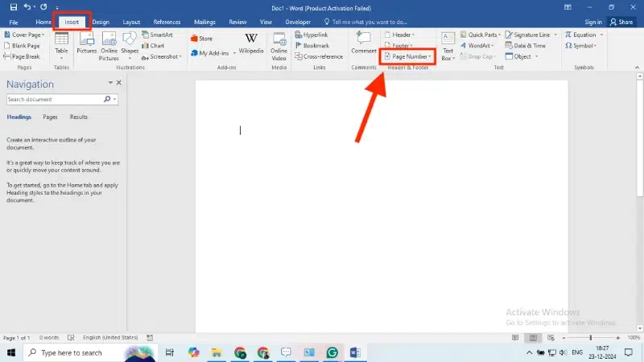Switch to the Review tab

pyautogui.click(x=237, y=23)
